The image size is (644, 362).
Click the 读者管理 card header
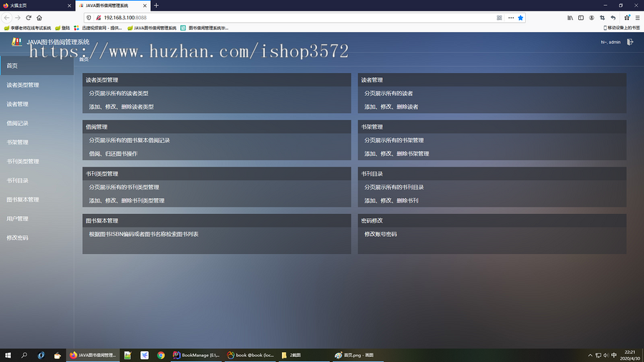click(492, 80)
